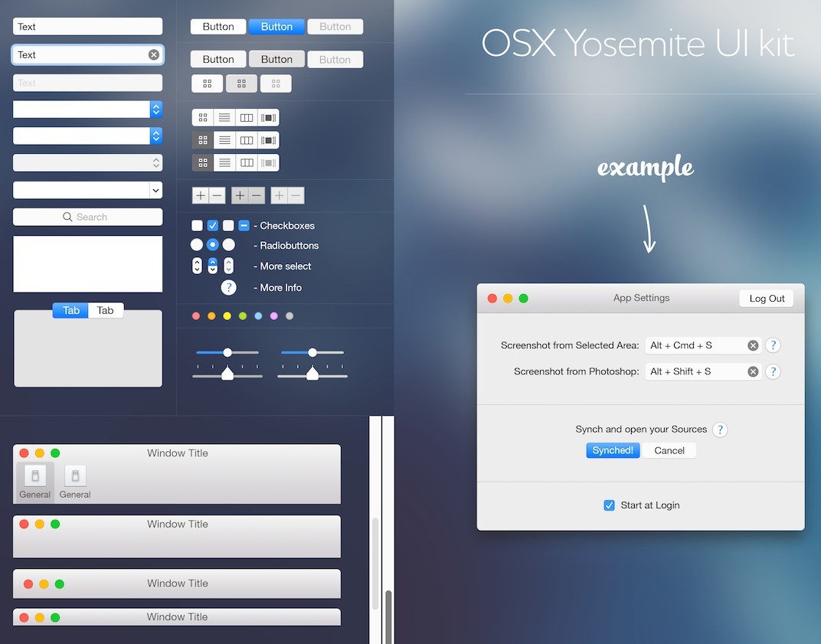
Task: Click the disabled gray-arrow popup menu
Action: [87, 162]
